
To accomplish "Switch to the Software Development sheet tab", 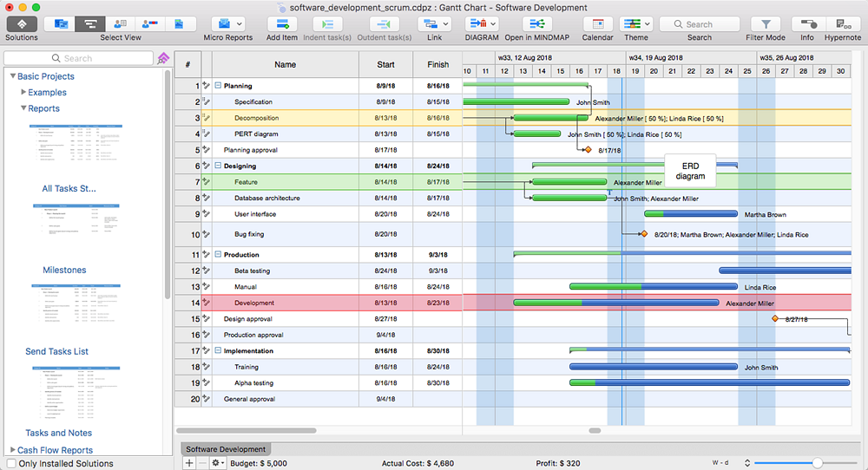I will click(x=226, y=449).
